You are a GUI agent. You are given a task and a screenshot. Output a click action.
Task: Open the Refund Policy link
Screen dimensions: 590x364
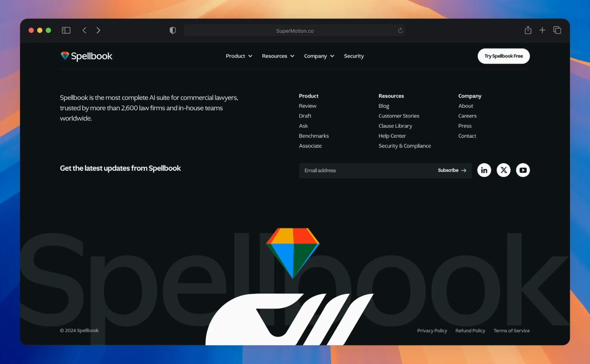(x=470, y=331)
